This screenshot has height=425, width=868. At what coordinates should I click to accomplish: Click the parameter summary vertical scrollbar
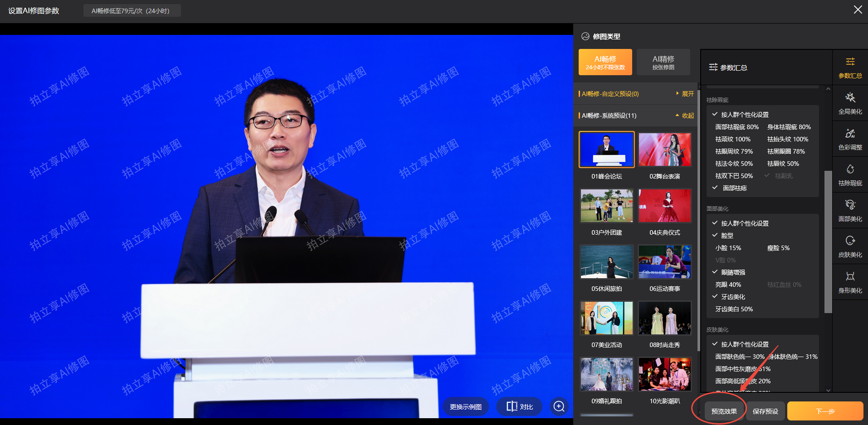[x=828, y=242]
